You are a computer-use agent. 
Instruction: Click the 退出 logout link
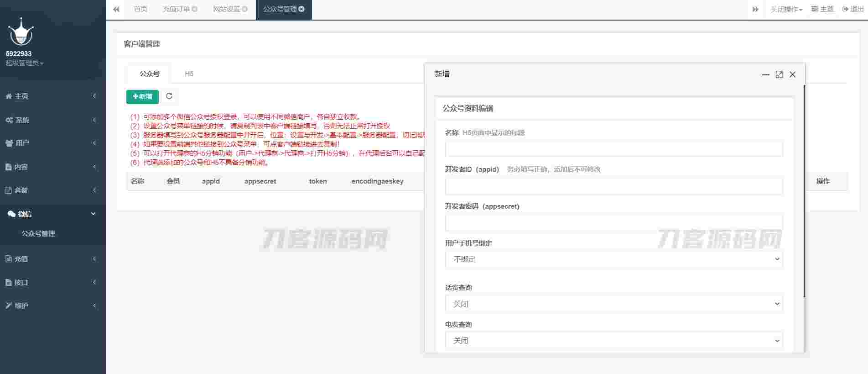point(853,9)
